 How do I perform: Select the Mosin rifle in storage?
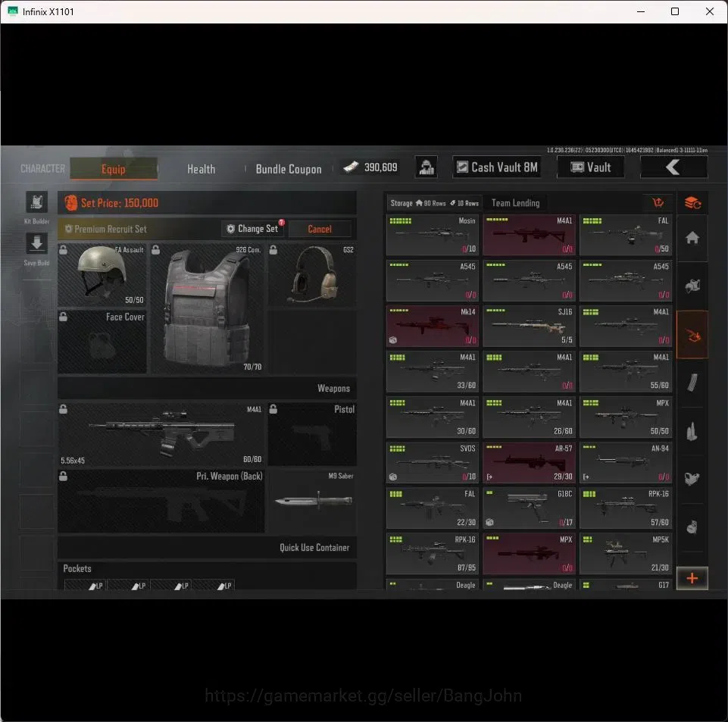pyautogui.click(x=433, y=235)
